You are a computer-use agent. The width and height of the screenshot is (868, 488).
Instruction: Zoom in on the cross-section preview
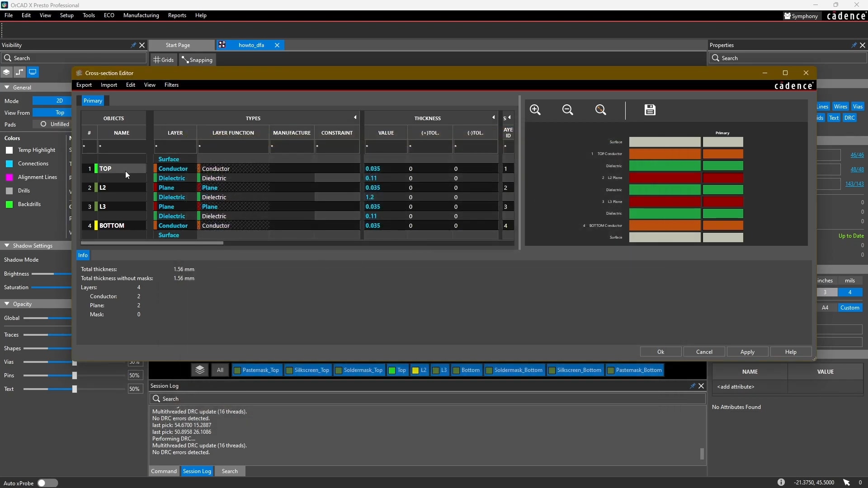tap(535, 110)
